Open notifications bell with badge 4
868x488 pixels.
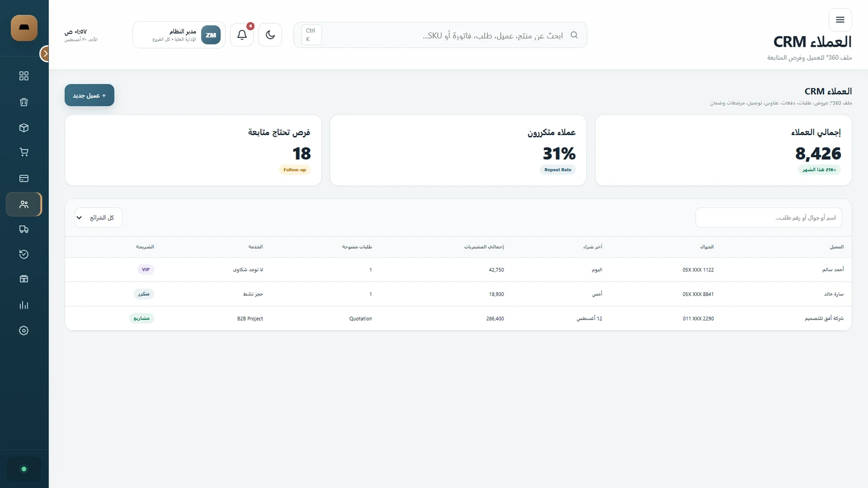point(242,35)
